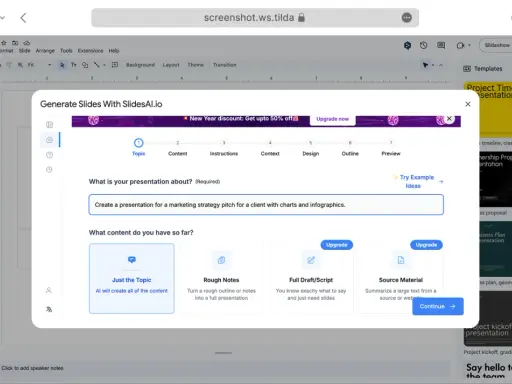512x384 pixels.
Task: Select the arrow cursor tool
Action: point(62,65)
